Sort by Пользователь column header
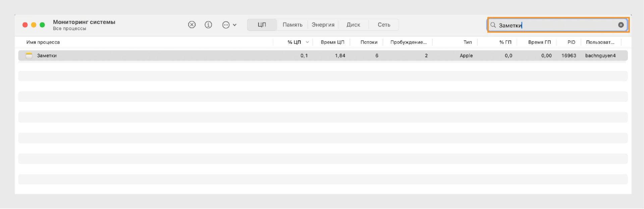 tap(600, 42)
